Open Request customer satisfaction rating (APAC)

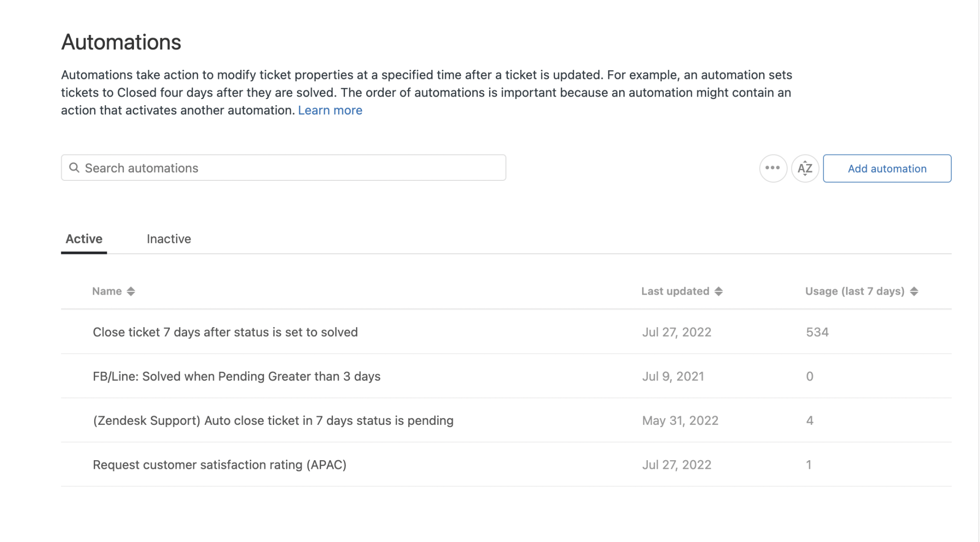point(220,464)
